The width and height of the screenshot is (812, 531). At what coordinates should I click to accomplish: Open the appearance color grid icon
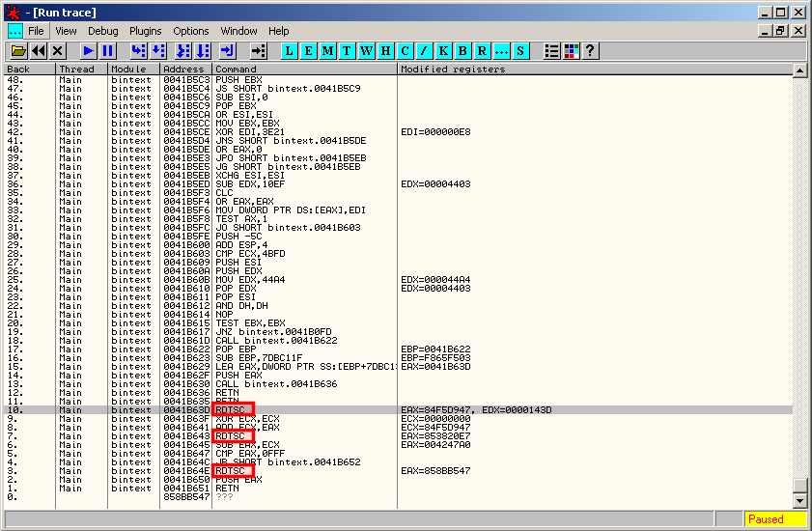point(571,50)
